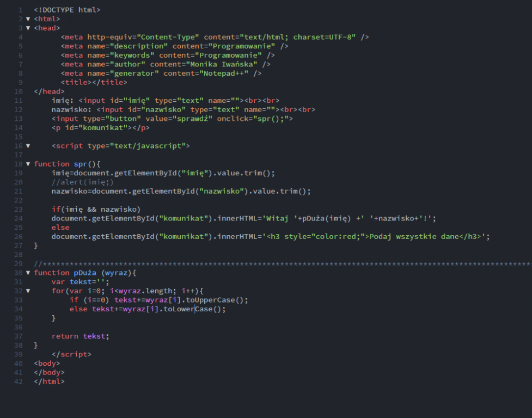Click line number 42 in the gutter

(19, 382)
